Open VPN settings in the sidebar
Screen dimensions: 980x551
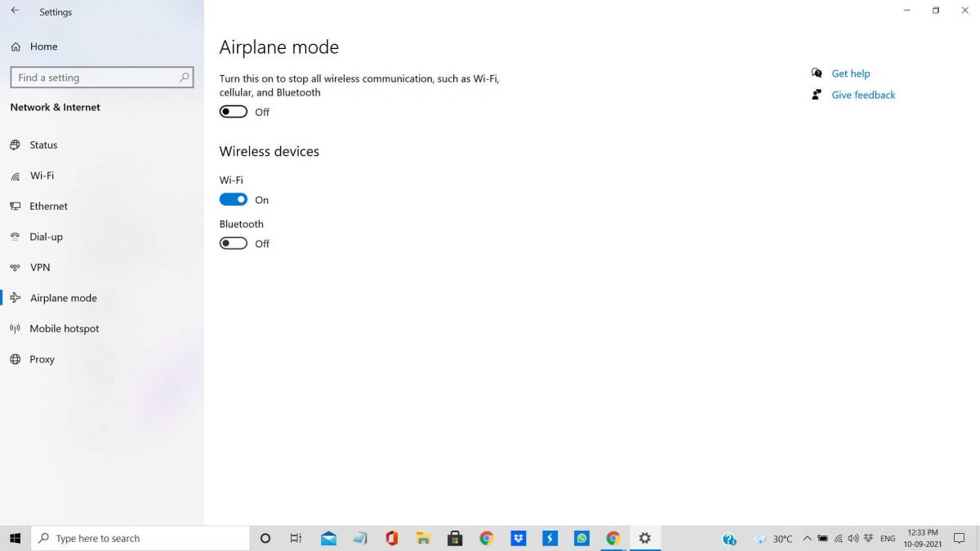tap(39, 267)
